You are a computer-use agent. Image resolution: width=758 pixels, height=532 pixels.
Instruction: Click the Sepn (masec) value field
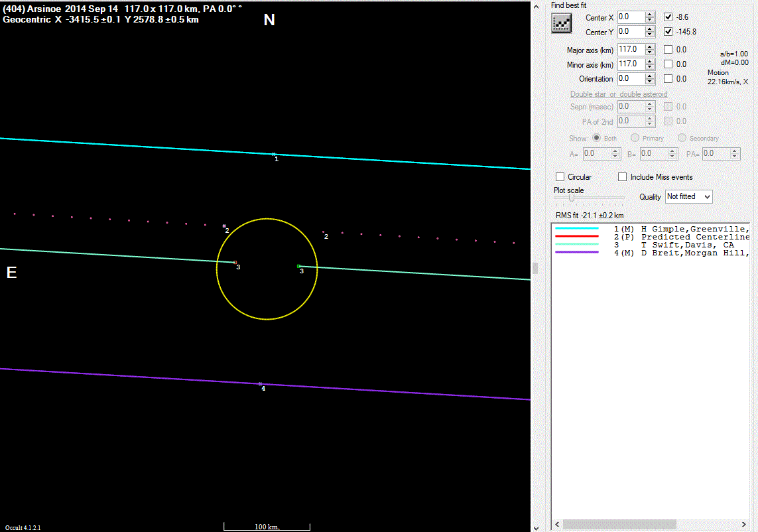(631, 106)
